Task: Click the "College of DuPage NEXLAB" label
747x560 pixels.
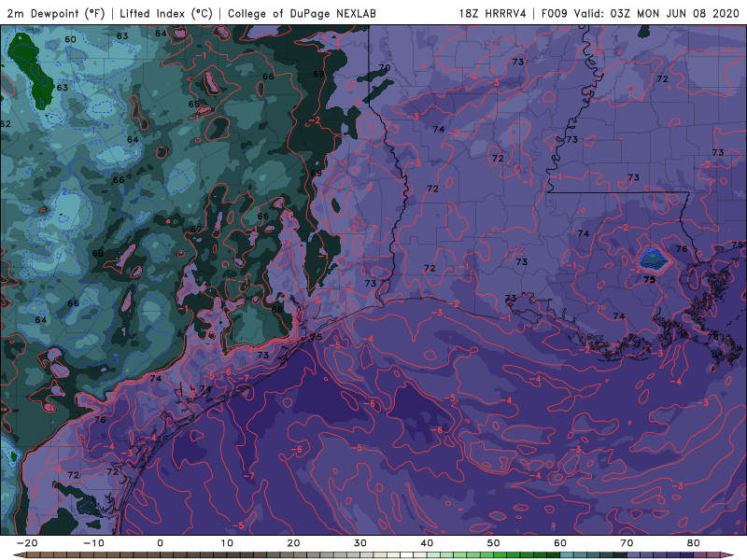Action: (302, 13)
